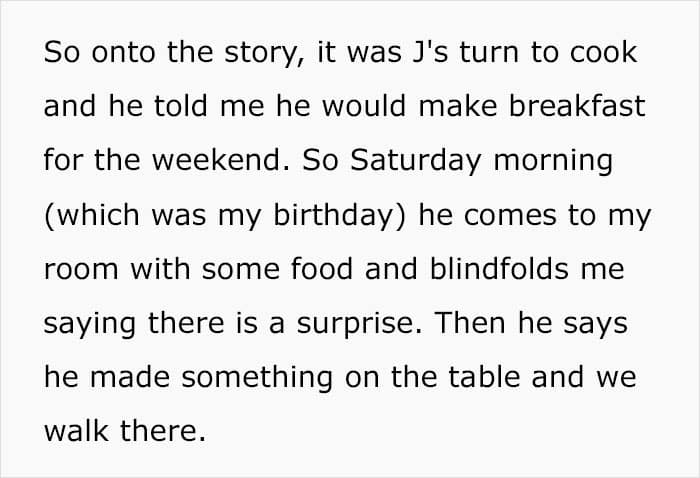
Task: Click the word "told"
Action: coord(181,106)
